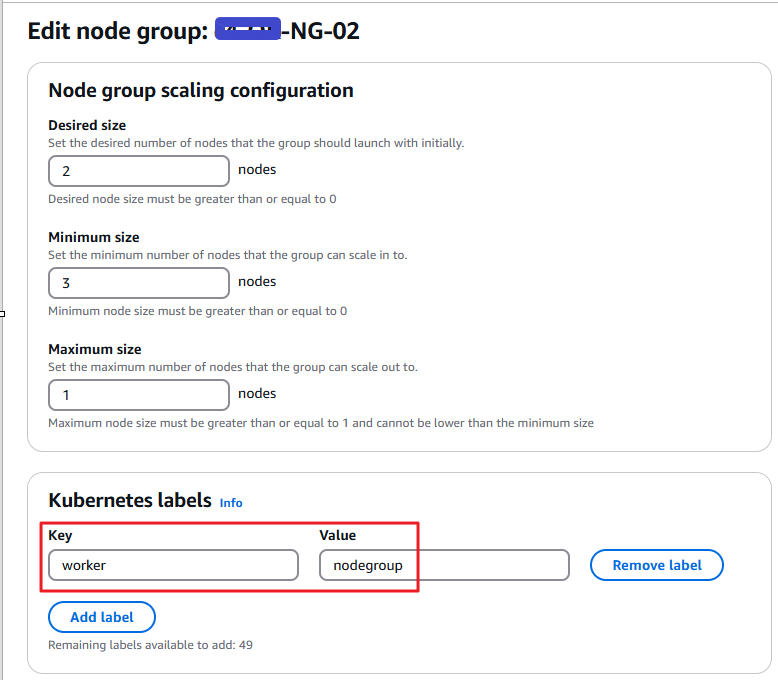Click the Minimum size field label
778x680 pixels.
pos(93,238)
